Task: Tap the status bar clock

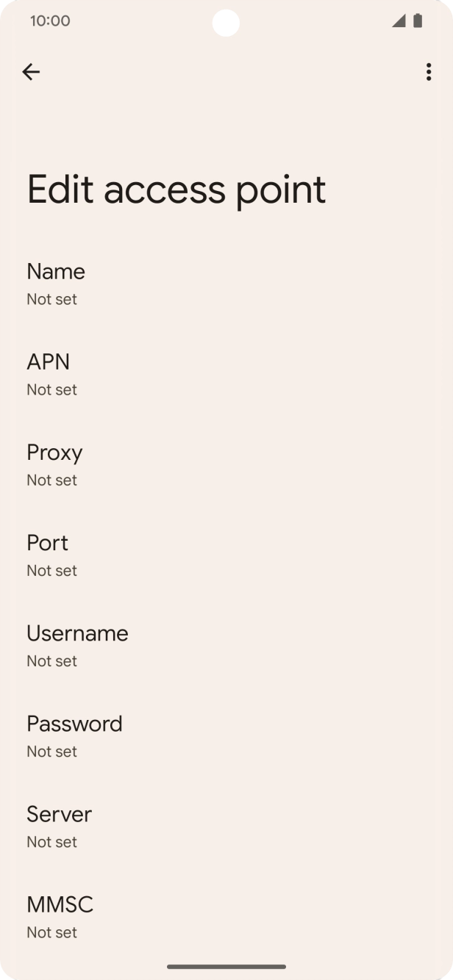Action: (x=50, y=21)
